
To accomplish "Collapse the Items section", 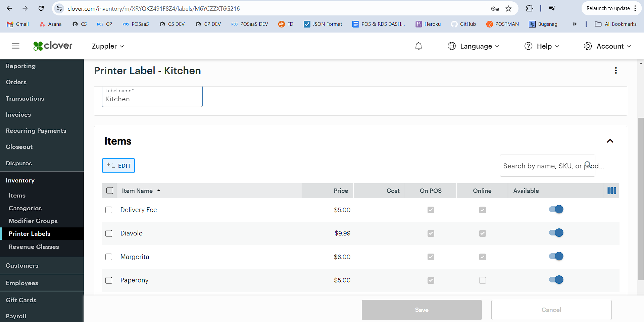I will pos(610,141).
